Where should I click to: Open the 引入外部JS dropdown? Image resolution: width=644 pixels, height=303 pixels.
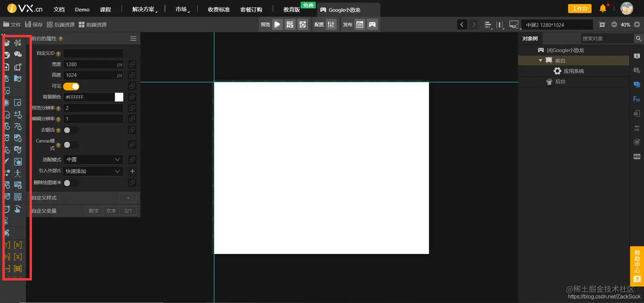coord(93,171)
